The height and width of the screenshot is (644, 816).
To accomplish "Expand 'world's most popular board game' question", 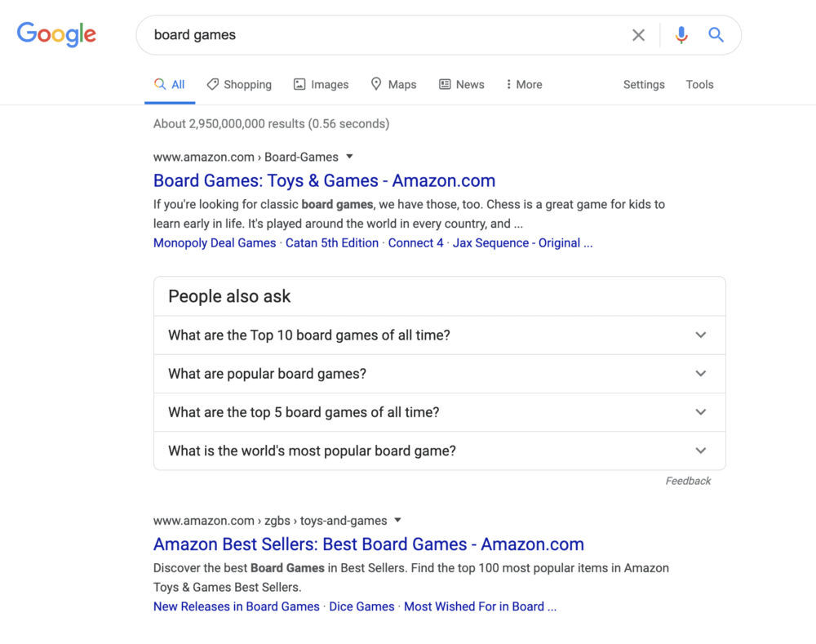I will coord(439,451).
